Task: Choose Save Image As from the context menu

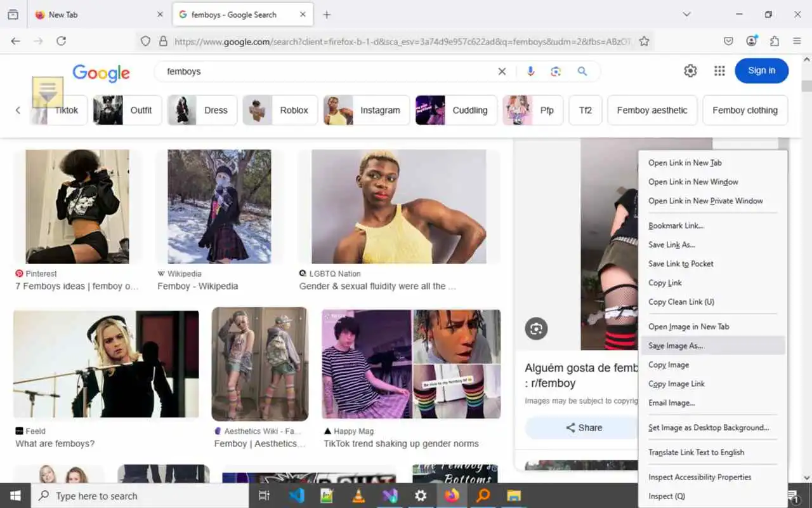Action: coord(713,345)
